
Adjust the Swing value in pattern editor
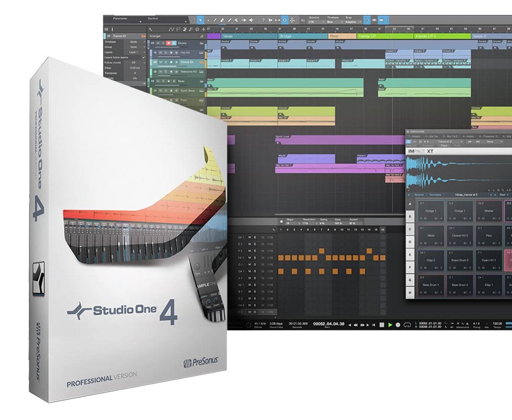324,223
